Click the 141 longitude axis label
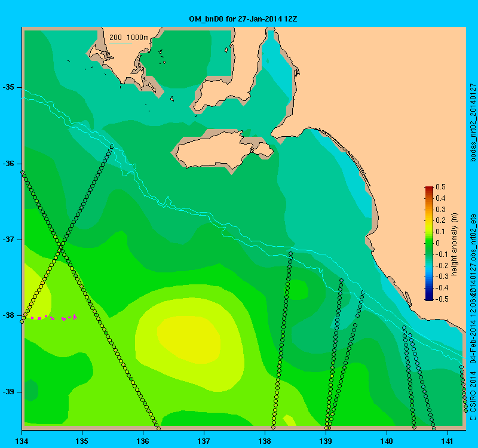 coord(448,441)
